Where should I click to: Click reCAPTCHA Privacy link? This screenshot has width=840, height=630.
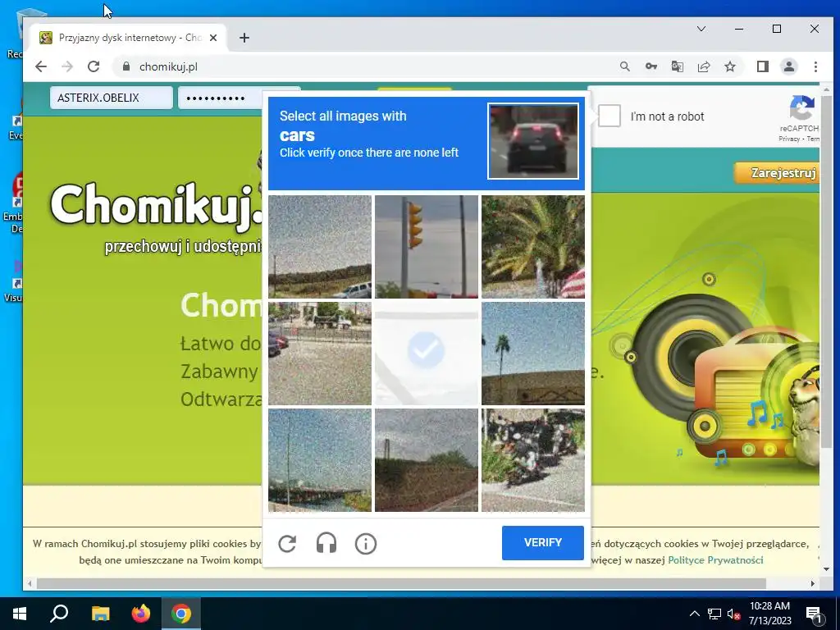[x=788, y=139]
